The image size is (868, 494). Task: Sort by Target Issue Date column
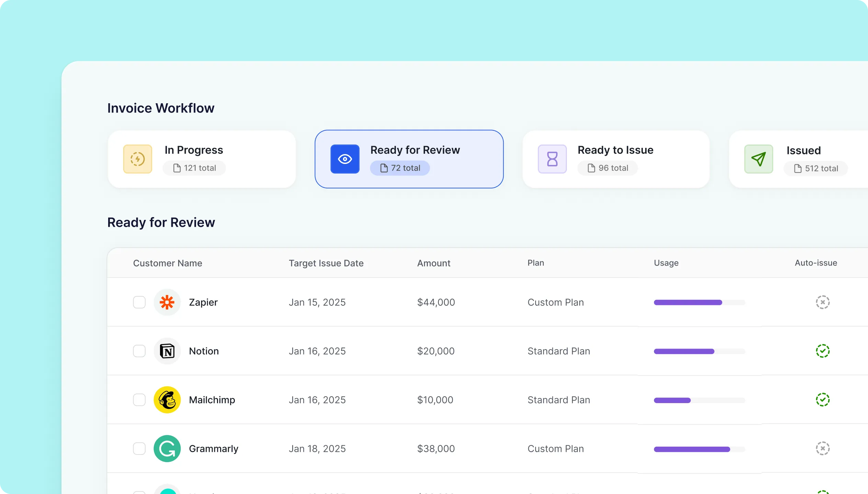[326, 263]
